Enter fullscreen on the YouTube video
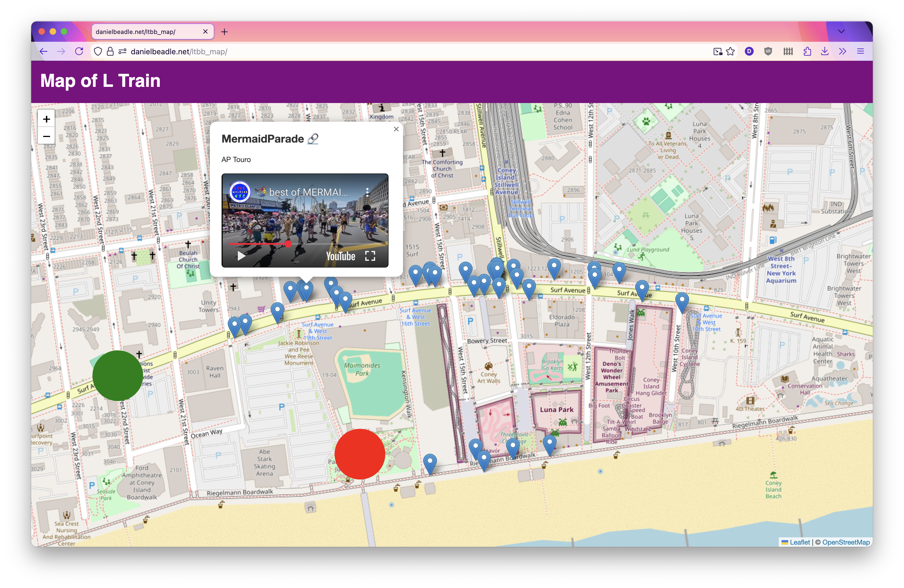Viewport: 904px width, 588px height. (x=370, y=256)
